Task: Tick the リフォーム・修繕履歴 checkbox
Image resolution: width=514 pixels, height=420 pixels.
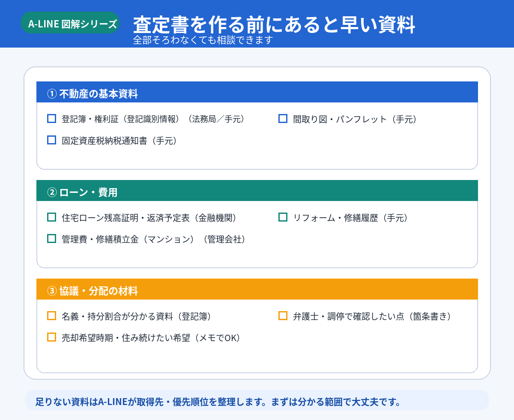Action: tap(283, 217)
